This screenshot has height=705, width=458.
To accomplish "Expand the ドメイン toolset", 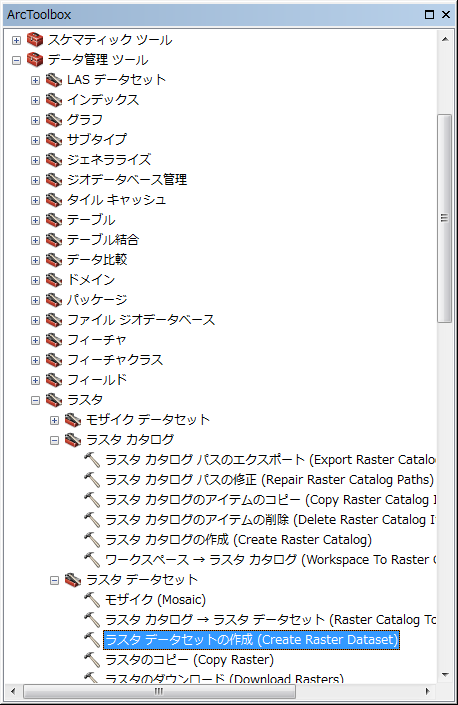I will click(x=35, y=281).
